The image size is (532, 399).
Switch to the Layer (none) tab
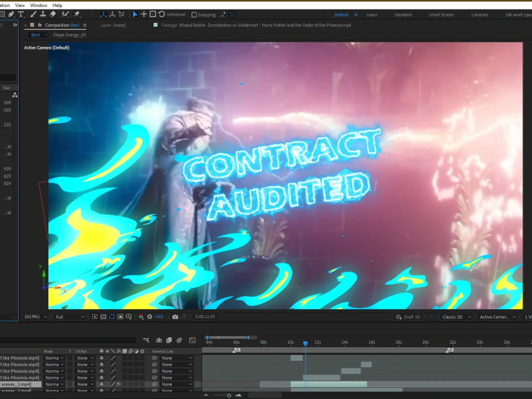tap(113, 25)
